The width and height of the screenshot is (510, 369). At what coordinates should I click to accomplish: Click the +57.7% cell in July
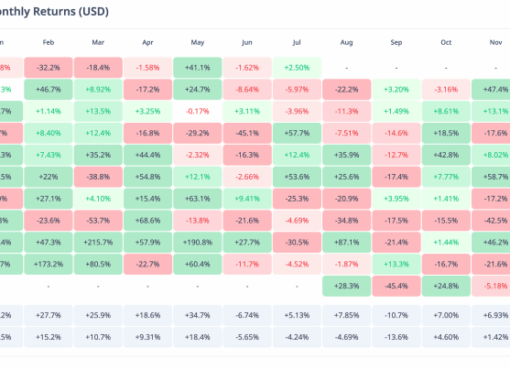(297, 133)
